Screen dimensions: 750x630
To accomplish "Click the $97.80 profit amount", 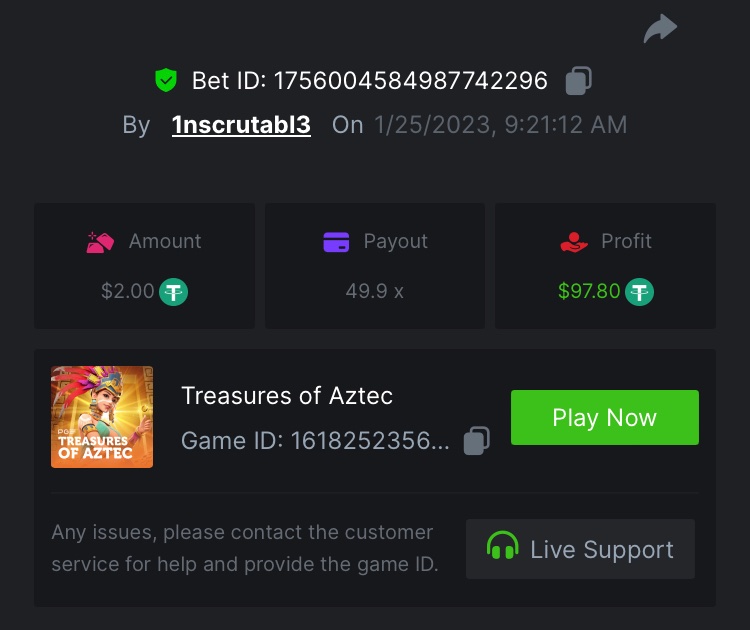I will (589, 292).
